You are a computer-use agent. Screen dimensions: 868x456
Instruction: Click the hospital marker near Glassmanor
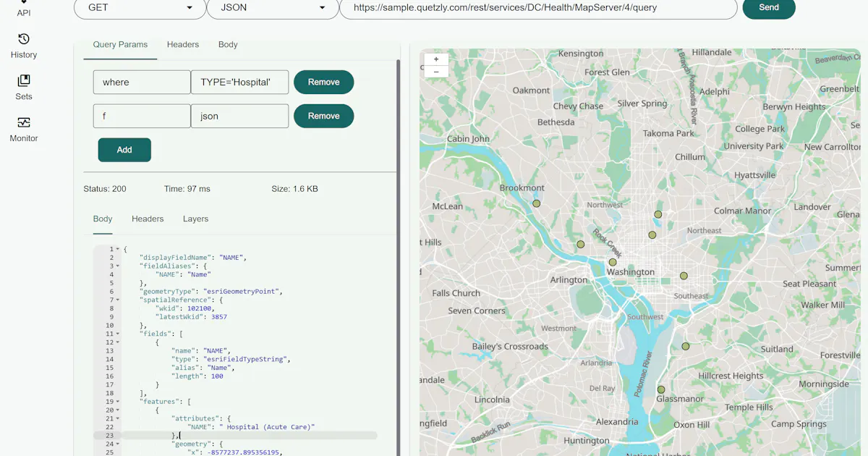click(x=661, y=389)
